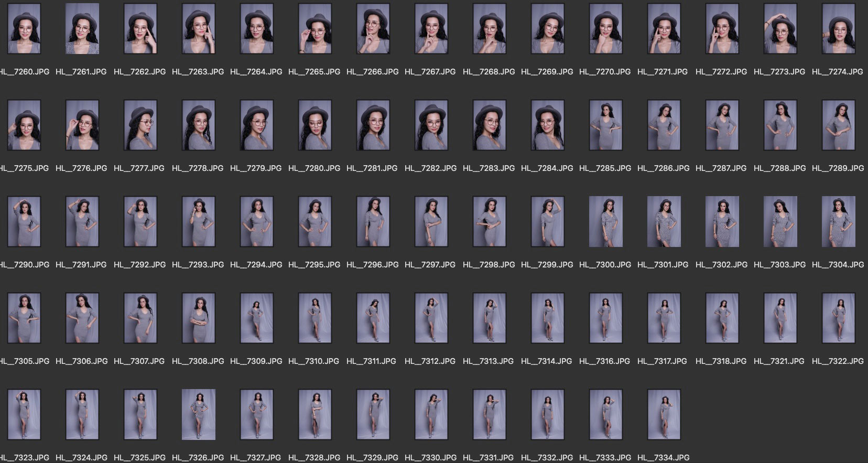868x463 pixels.
Task: Select the HL__7302.JPG file name label
Action: (721, 265)
